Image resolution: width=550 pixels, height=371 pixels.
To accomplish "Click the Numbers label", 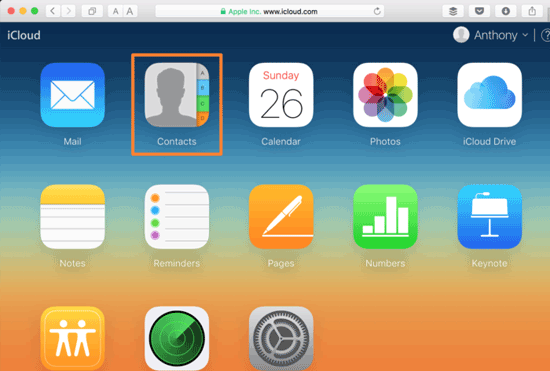I will [385, 263].
